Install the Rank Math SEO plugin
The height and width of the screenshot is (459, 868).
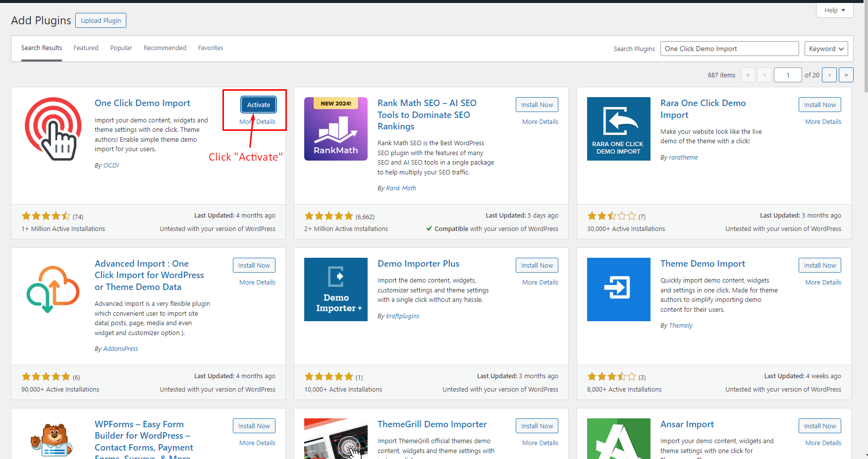coord(537,105)
